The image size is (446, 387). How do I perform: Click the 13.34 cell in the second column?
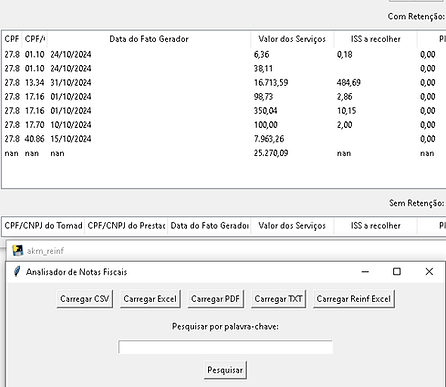point(34,82)
